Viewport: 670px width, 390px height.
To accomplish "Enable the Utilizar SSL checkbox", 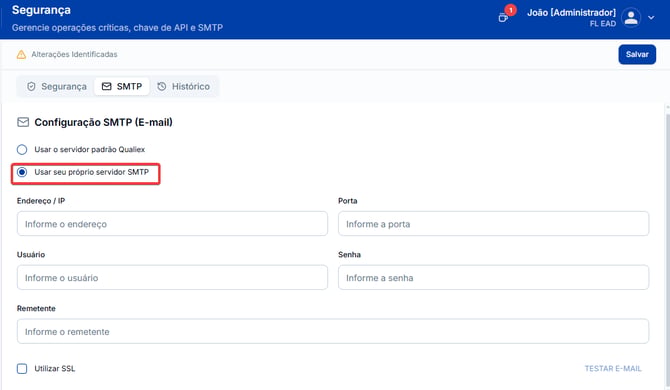I will click(22, 369).
